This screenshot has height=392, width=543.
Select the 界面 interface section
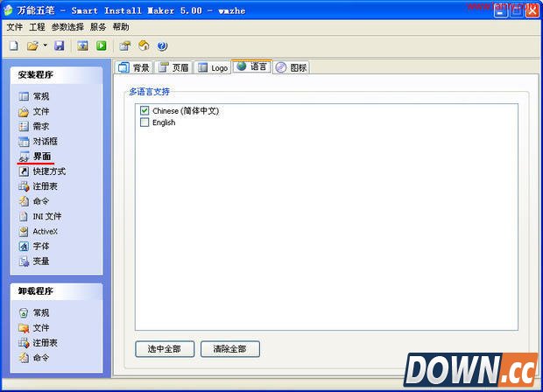pyautogui.click(x=34, y=157)
